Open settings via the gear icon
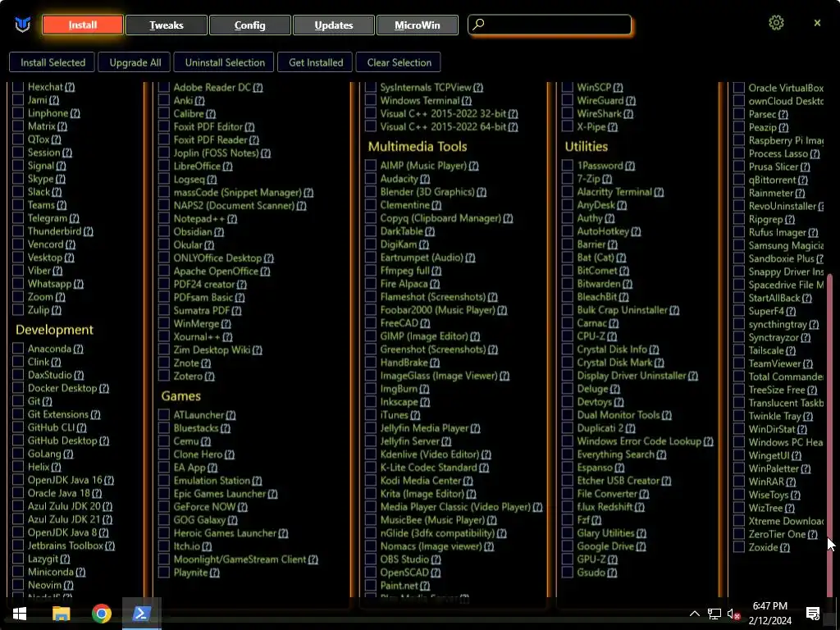The height and width of the screenshot is (630, 840). 776,23
